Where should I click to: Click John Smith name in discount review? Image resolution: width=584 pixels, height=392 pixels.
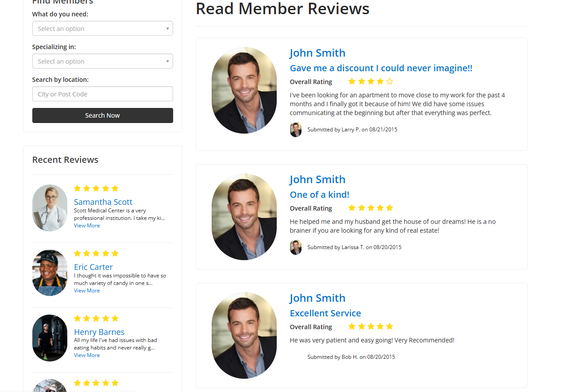click(x=317, y=53)
